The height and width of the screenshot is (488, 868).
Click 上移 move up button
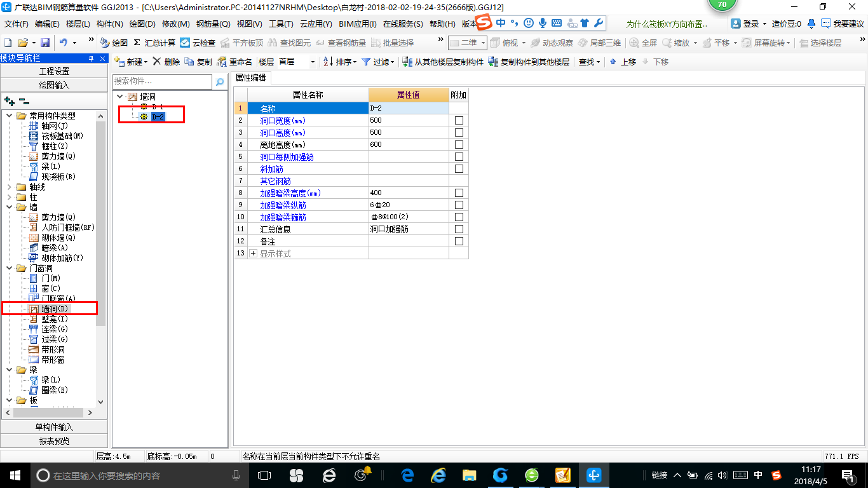(623, 62)
